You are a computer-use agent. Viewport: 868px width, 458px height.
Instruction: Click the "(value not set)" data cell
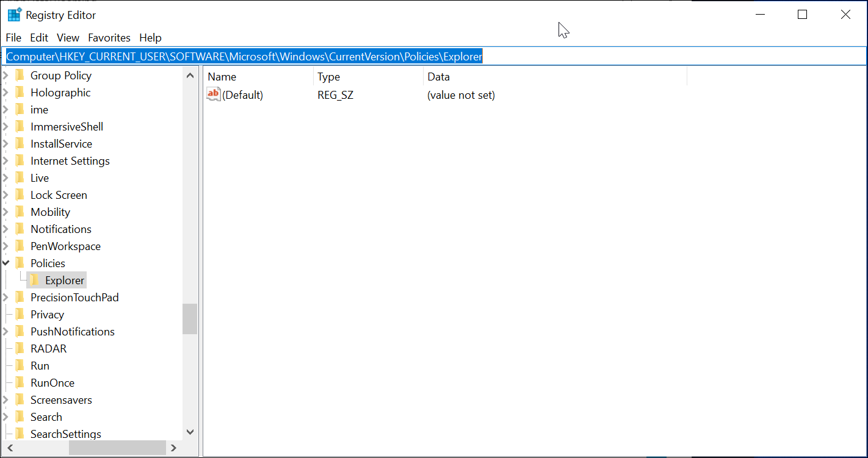click(x=461, y=95)
